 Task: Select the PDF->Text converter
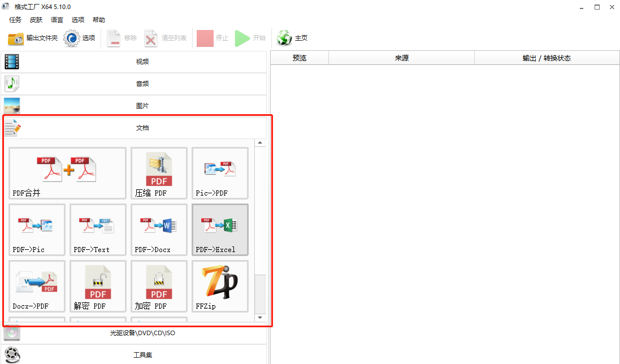click(98, 229)
